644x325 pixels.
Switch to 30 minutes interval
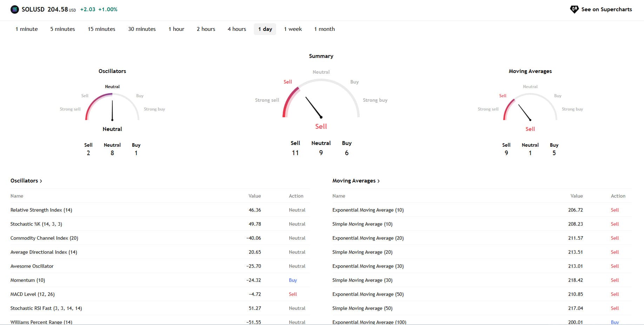(142, 29)
